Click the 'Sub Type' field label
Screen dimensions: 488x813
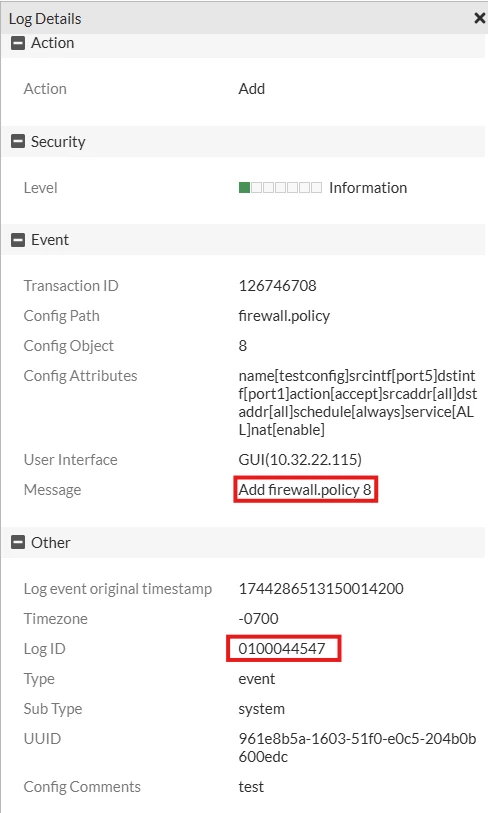point(53,709)
